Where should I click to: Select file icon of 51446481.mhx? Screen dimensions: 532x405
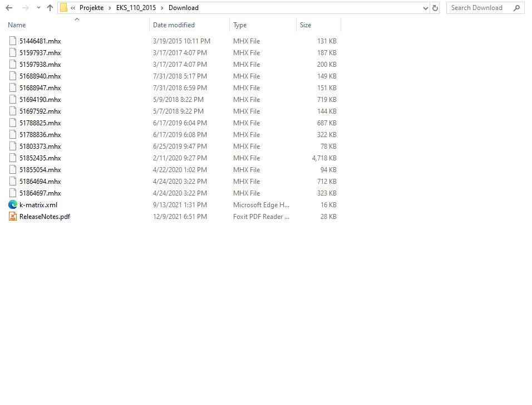pyautogui.click(x=13, y=41)
